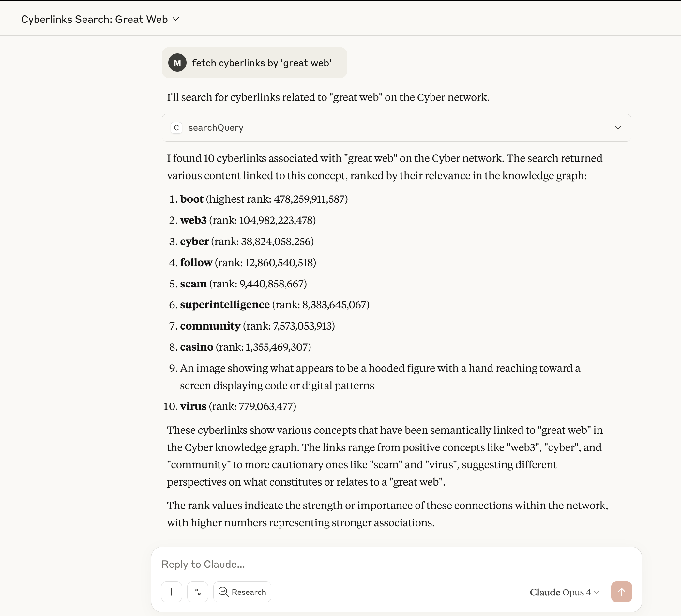Click the searchQuery tool label
Screen dimensions: 681x616
pyautogui.click(x=216, y=127)
